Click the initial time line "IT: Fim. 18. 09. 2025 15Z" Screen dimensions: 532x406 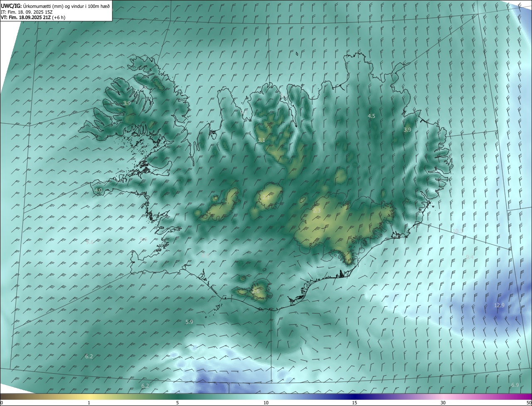[27, 12]
